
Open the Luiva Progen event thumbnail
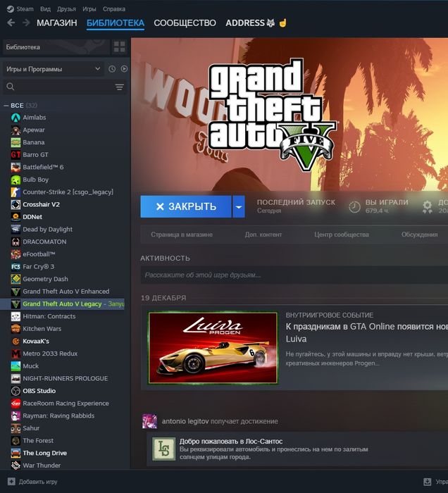tap(213, 348)
